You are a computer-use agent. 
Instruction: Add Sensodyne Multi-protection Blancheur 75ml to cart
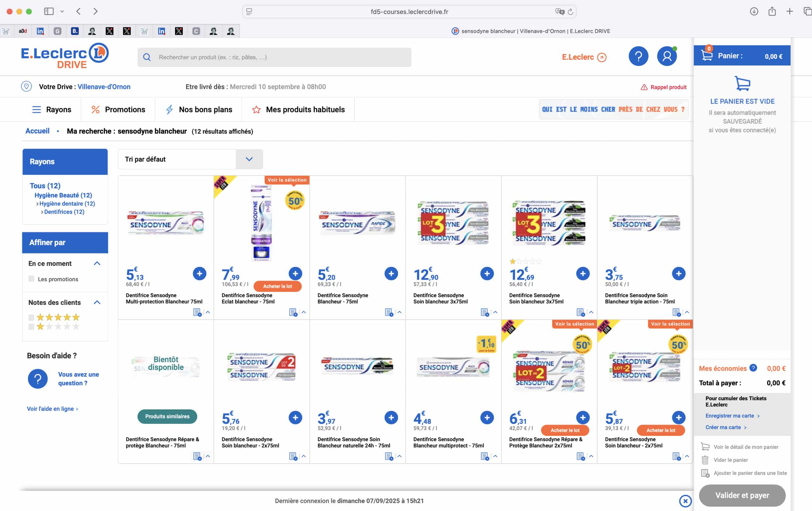(x=200, y=273)
